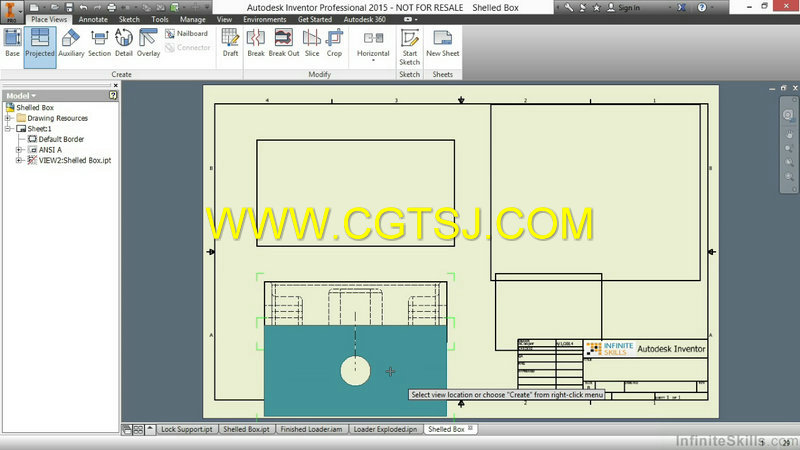800x450 pixels.
Task: Open the Horizontal dropdown arrow
Action: pos(373,61)
